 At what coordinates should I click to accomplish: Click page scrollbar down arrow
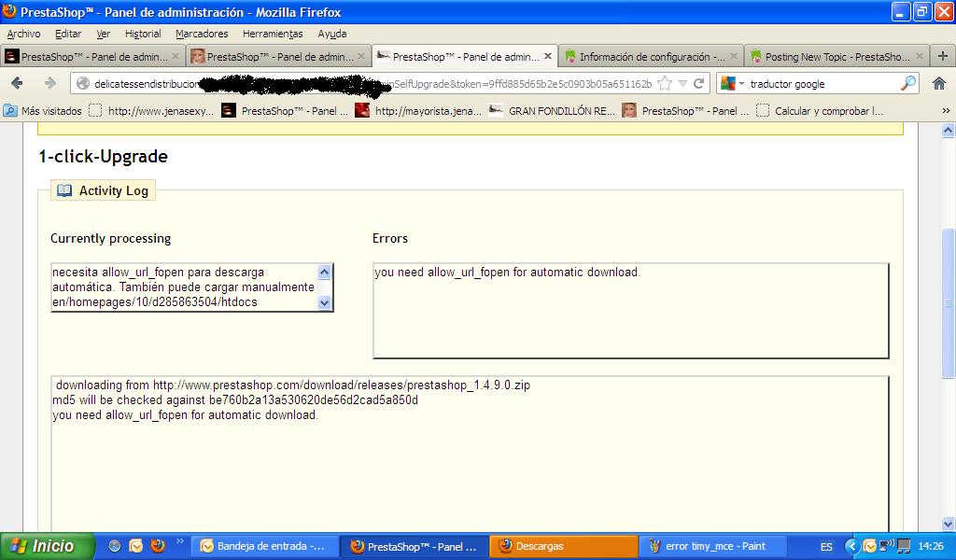[949, 524]
